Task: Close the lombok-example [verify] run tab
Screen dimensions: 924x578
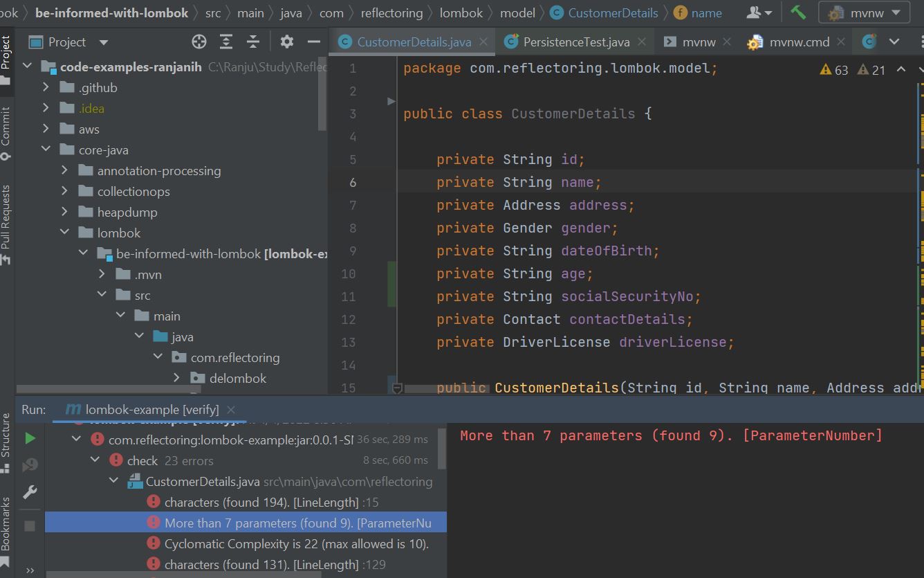Action: (x=231, y=410)
